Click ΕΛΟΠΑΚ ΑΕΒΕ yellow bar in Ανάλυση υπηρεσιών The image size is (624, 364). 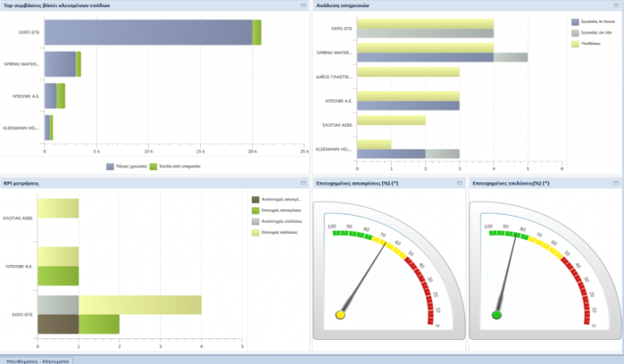(x=392, y=120)
